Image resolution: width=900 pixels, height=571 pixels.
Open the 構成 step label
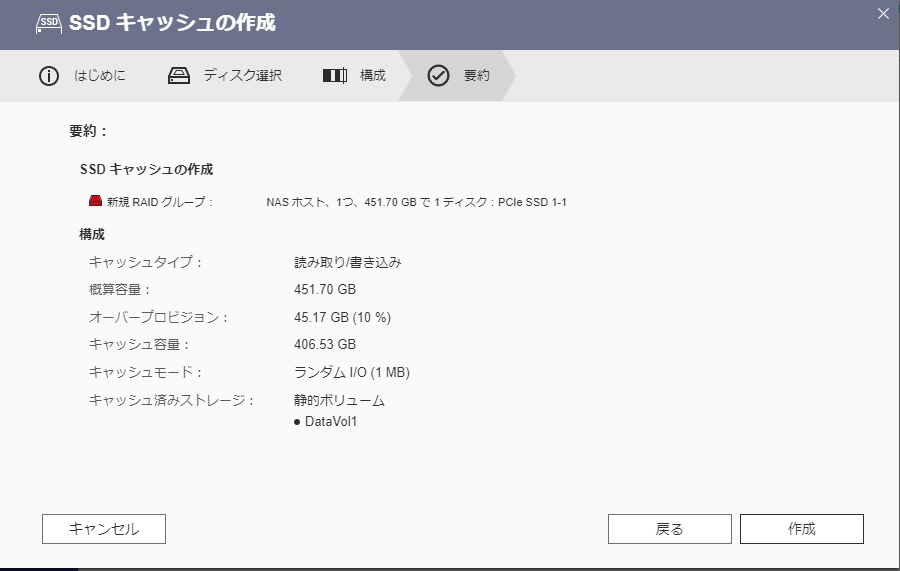coord(373,76)
